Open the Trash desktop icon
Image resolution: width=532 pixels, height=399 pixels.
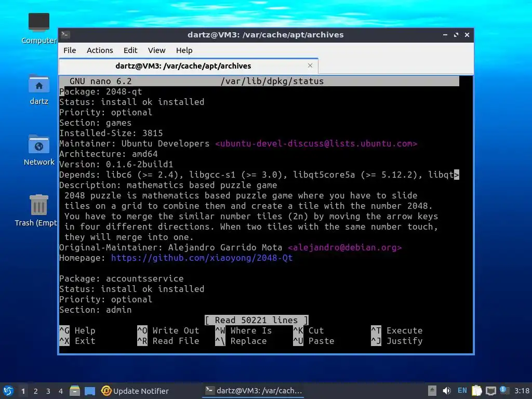(37, 210)
